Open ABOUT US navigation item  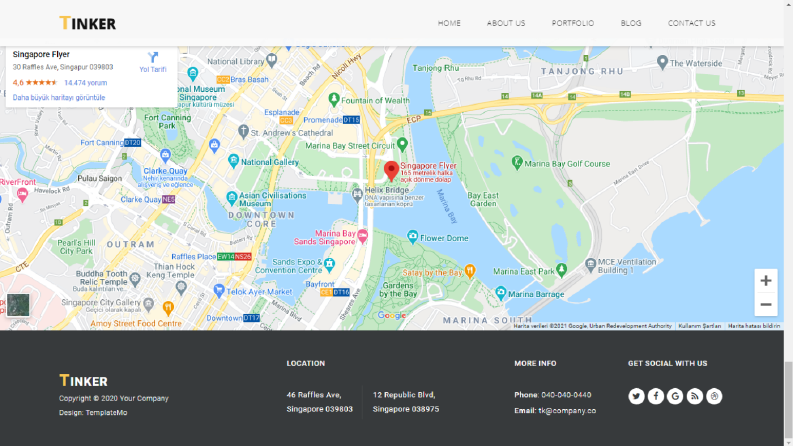506,23
